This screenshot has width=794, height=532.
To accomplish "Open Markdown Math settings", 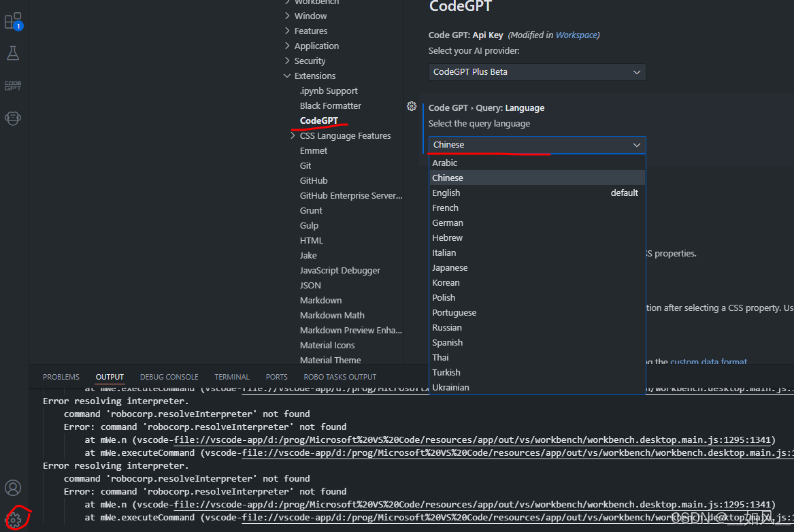I will coord(332,316).
